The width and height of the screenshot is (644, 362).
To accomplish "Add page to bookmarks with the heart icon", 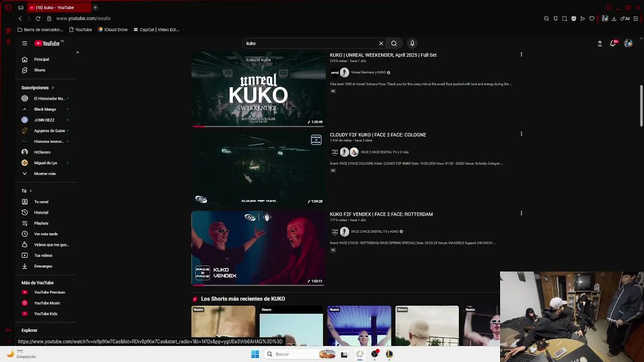I will pyautogui.click(x=592, y=19).
